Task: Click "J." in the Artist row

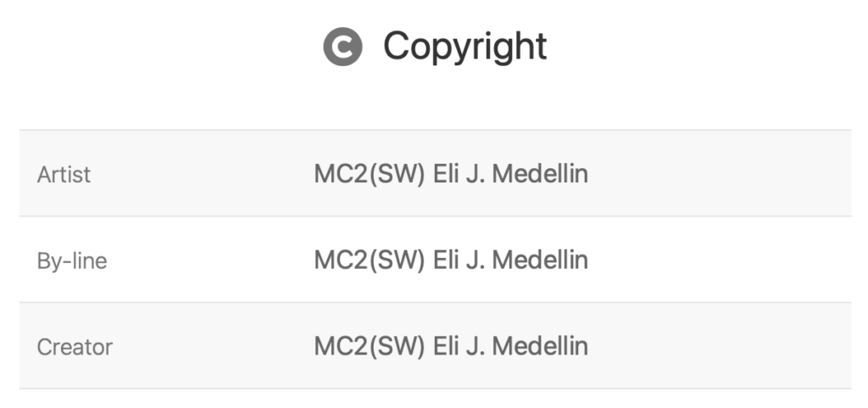Action: [475, 174]
